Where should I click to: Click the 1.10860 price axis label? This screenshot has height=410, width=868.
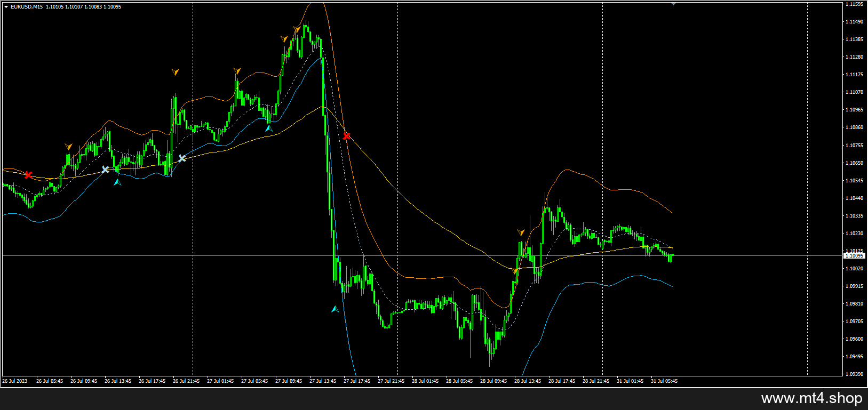[855, 127]
